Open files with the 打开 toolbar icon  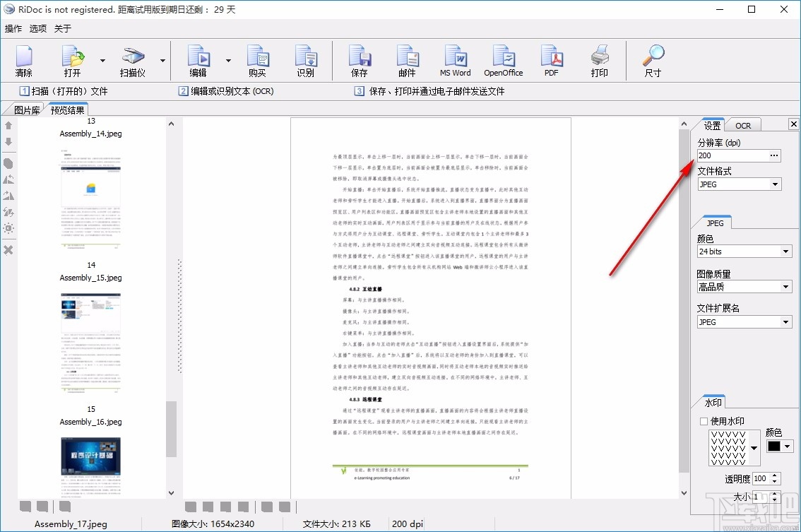tap(73, 61)
